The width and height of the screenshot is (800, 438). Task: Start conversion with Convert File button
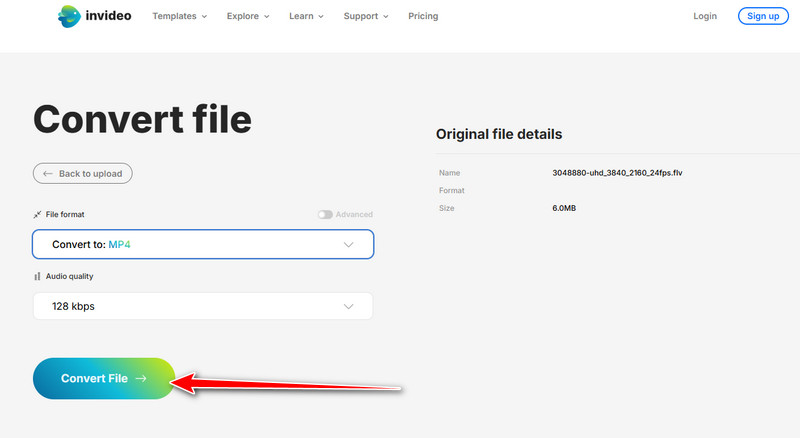(x=104, y=379)
